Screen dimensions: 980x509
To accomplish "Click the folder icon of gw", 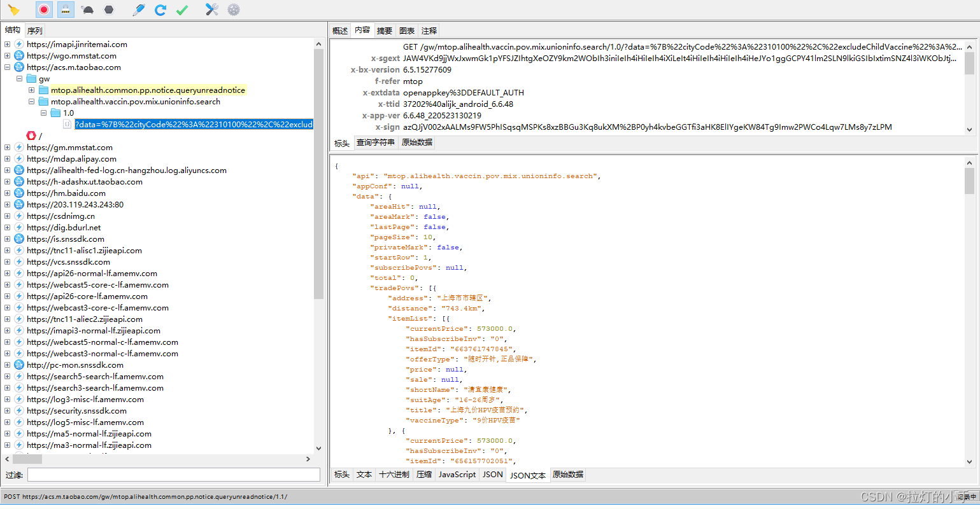I will click(x=31, y=79).
